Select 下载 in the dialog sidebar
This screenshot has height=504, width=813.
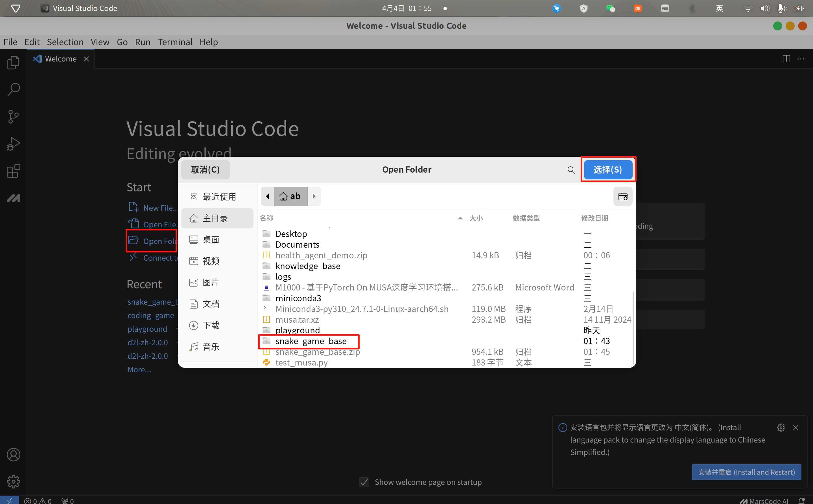click(211, 325)
